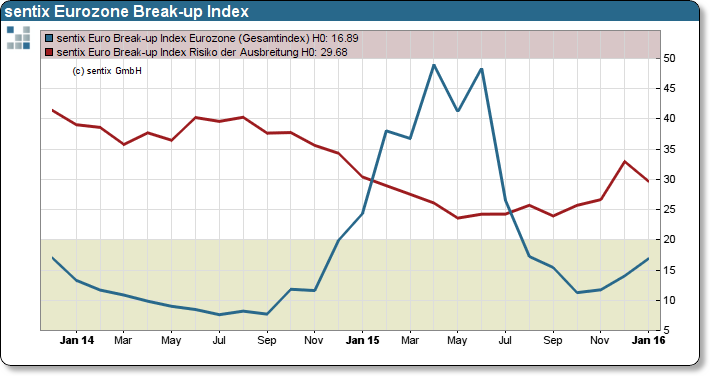Click the chart title 'sentix Eurozone Break-up Index'
Screen dimensions: 710x376
click(x=126, y=11)
